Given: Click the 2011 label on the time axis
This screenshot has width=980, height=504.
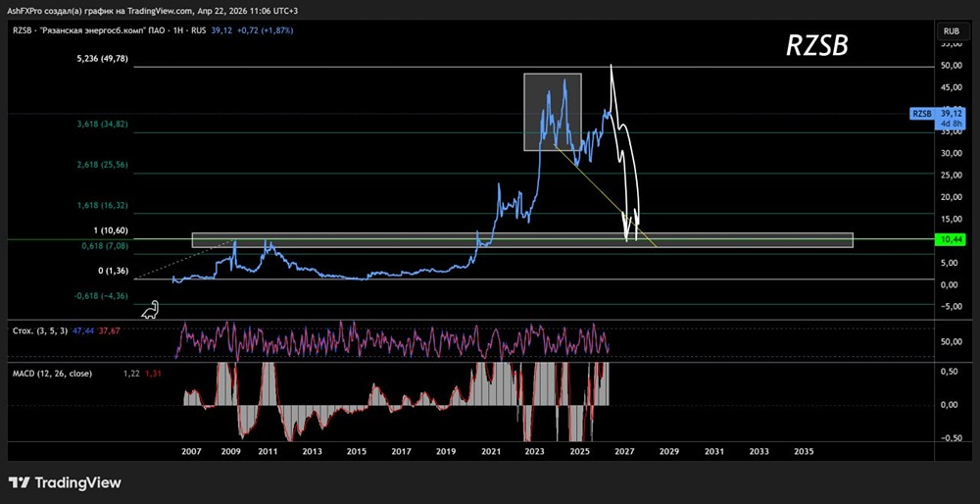Looking at the screenshot, I should [x=268, y=451].
